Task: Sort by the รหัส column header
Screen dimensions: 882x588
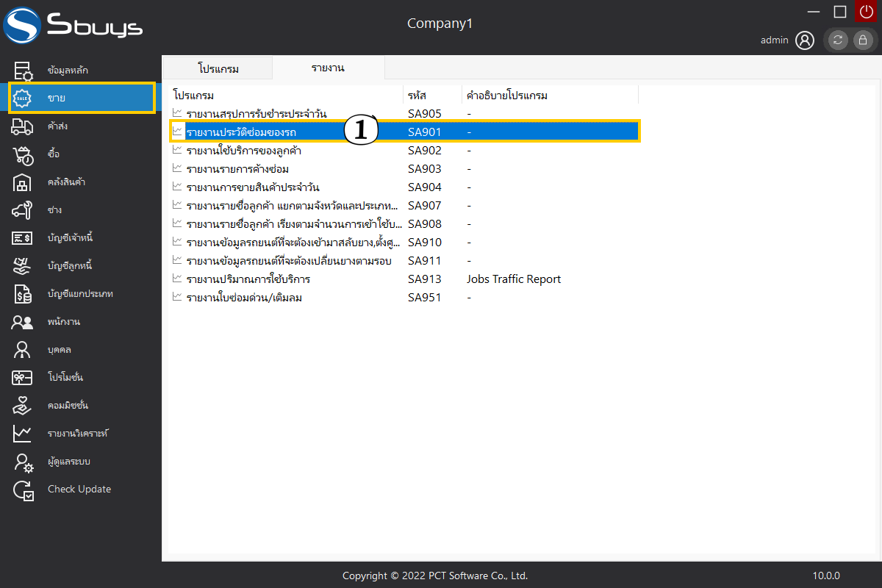Action: pos(417,96)
